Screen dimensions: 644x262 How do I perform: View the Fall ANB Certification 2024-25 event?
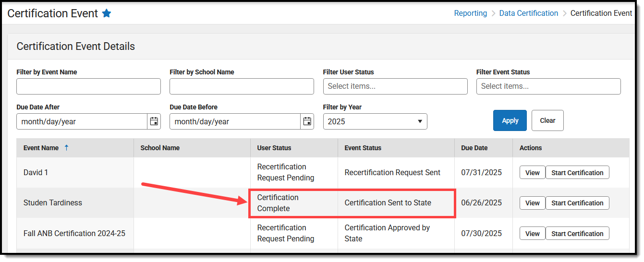[532, 234]
